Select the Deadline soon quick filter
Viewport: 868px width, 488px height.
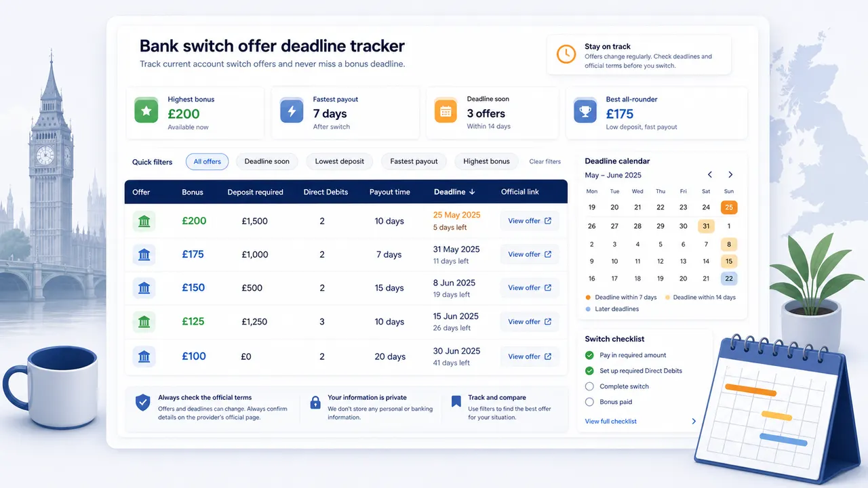coord(267,161)
